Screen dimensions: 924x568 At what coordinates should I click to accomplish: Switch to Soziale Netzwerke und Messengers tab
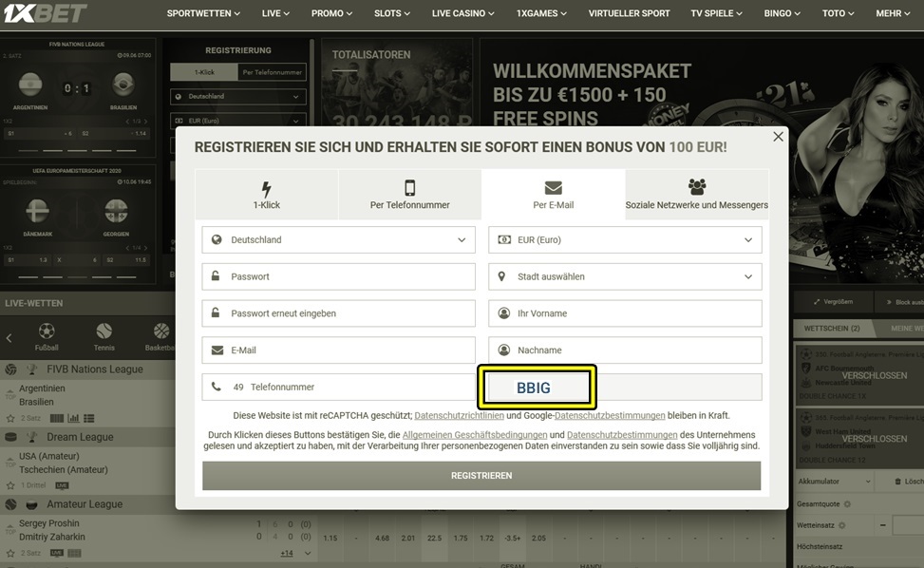(696, 195)
